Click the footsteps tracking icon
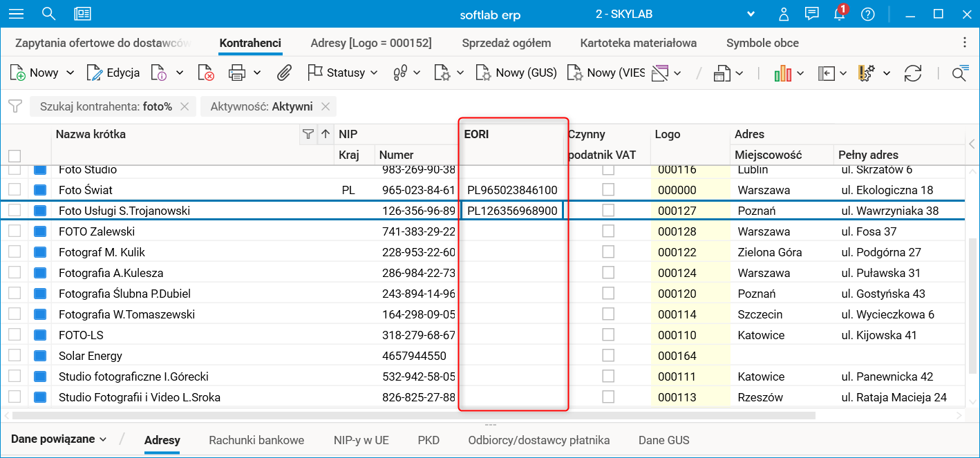Image resolution: width=980 pixels, height=458 pixels. pyautogui.click(x=400, y=73)
